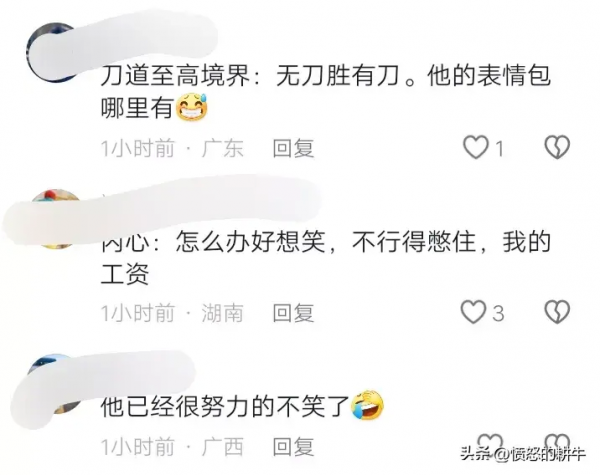The height and width of the screenshot is (475, 600).
Task: Open third commenter's avatar near Guangxi comment
Action: point(54,384)
